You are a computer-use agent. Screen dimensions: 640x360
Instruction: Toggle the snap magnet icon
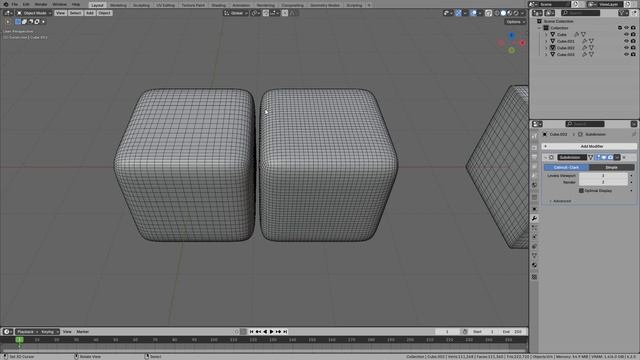(266, 13)
